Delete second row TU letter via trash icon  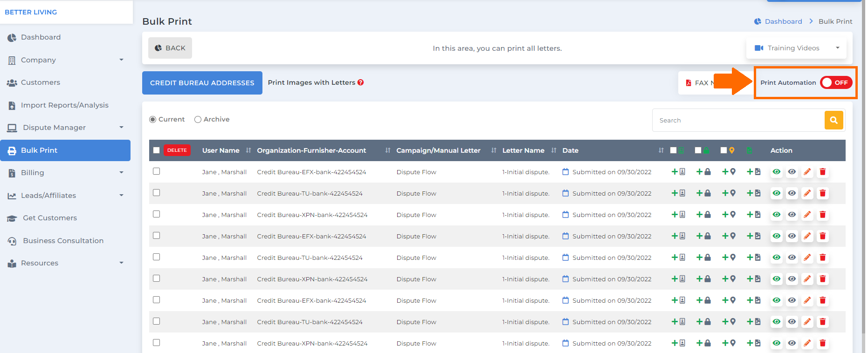tap(823, 193)
